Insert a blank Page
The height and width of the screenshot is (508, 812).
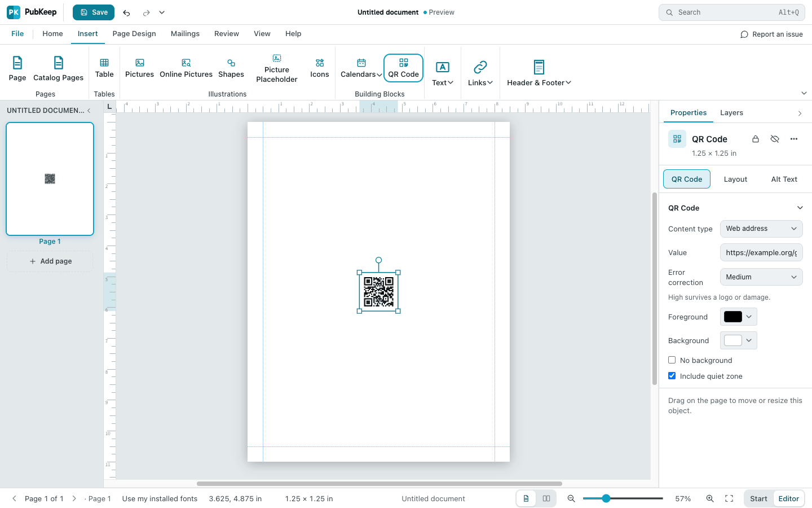pos(17,69)
